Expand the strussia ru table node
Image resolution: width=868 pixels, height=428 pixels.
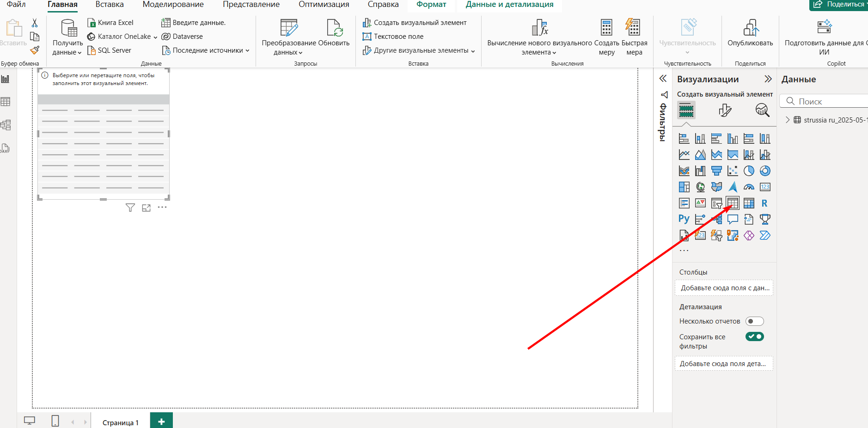[788, 120]
